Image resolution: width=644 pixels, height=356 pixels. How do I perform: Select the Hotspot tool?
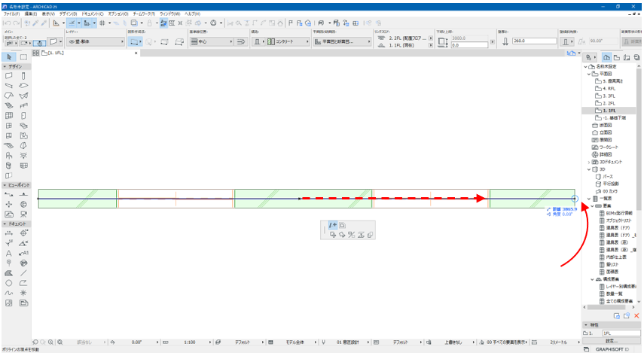[23, 294]
